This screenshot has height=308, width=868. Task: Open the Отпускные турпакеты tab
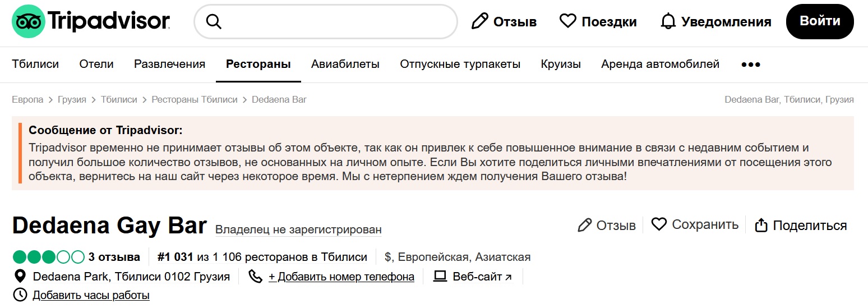click(460, 64)
